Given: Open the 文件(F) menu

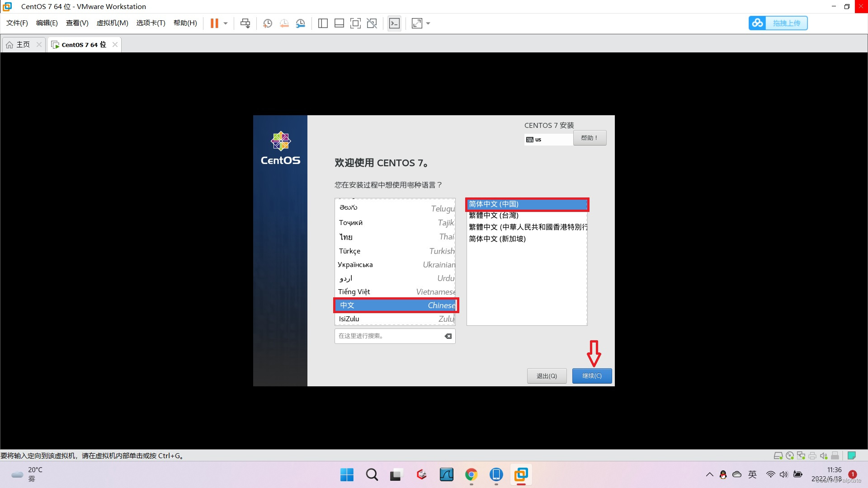Looking at the screenshot, I should pyautogui.click(x=17, y=23).
